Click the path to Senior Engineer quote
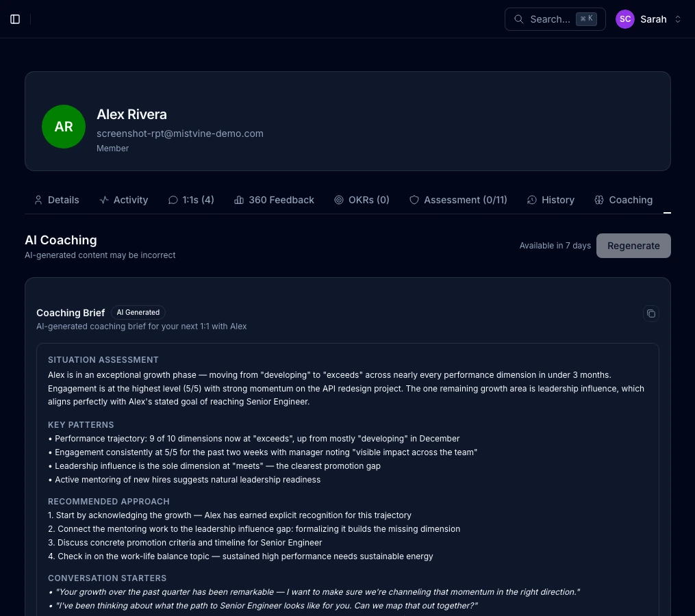The image size is (695, 616). point(263,606)
